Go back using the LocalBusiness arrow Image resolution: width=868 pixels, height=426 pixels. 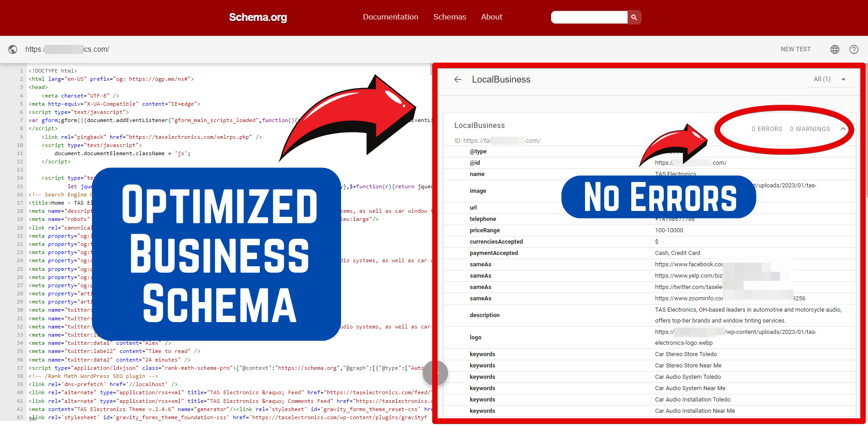click(x=458, y=79)
